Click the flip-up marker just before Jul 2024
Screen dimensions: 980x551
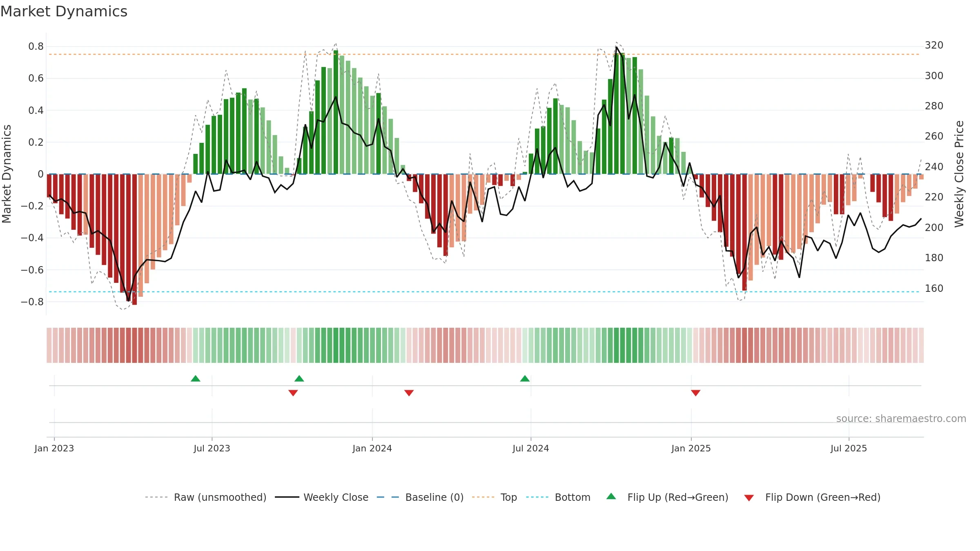click(525, 378)
